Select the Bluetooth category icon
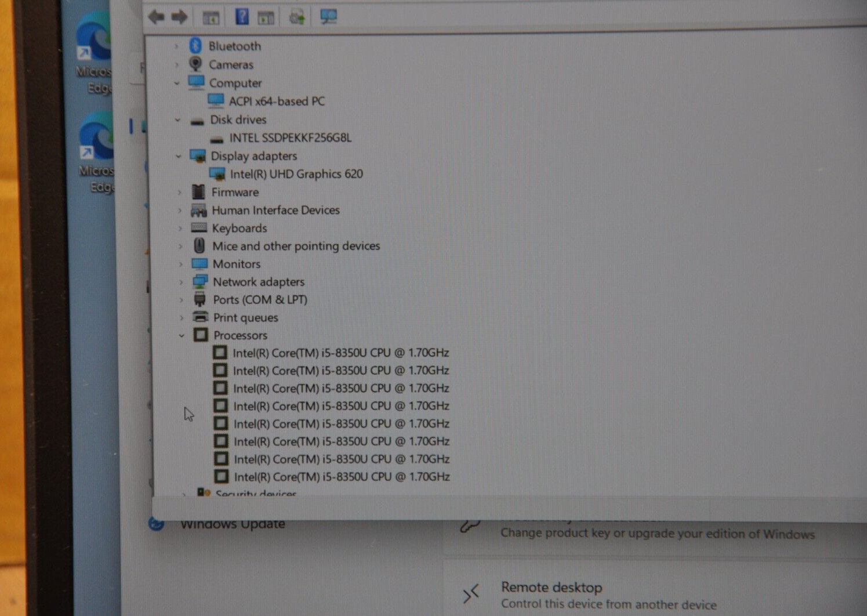 coord(195,45)
